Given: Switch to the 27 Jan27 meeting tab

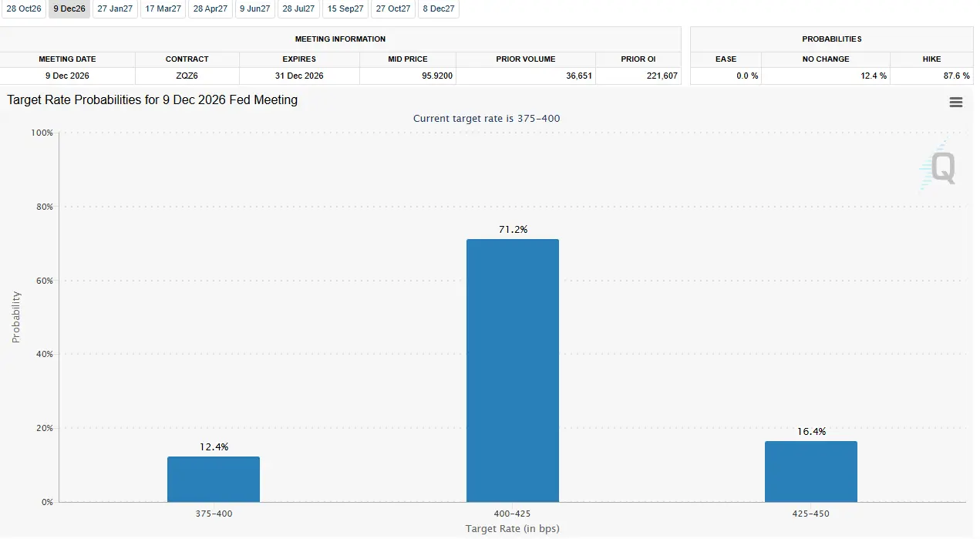Looking at the screenshot, I should [115, 9].
